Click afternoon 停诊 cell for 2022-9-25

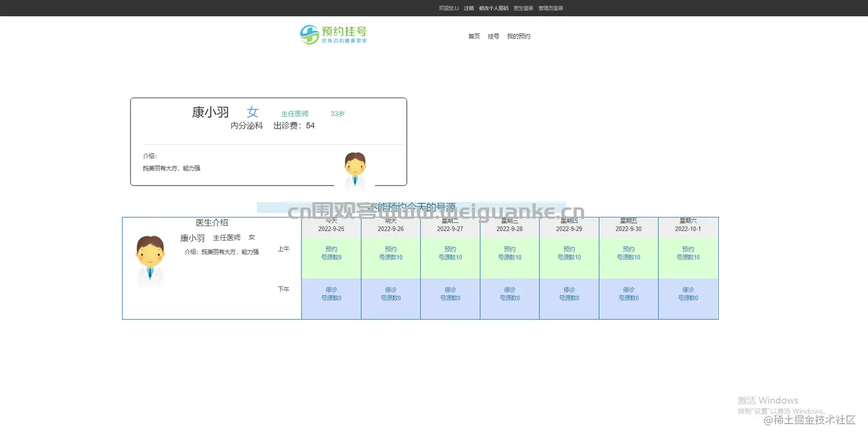click(331, 299)
